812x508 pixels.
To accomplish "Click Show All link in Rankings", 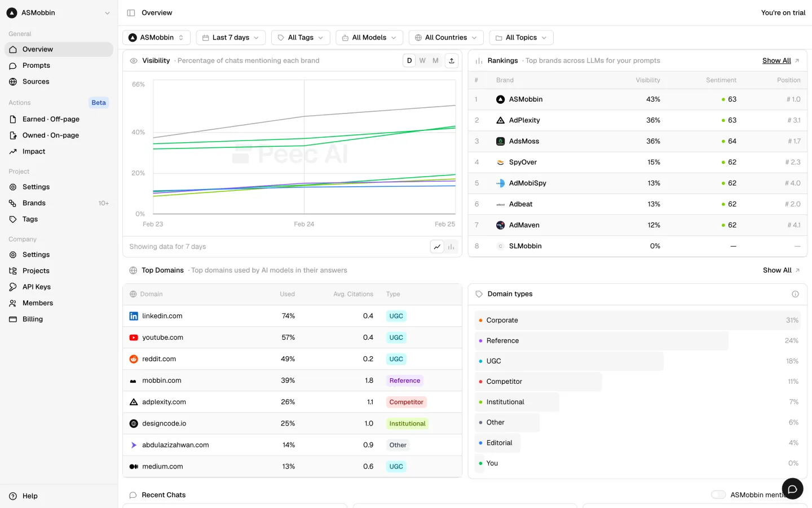I will [x=781, y=61].
